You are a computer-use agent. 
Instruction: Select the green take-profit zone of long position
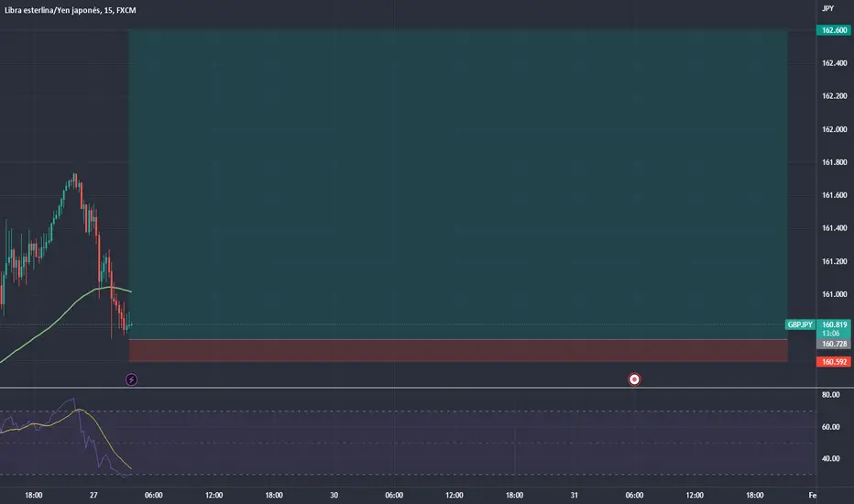pos(458,184)
